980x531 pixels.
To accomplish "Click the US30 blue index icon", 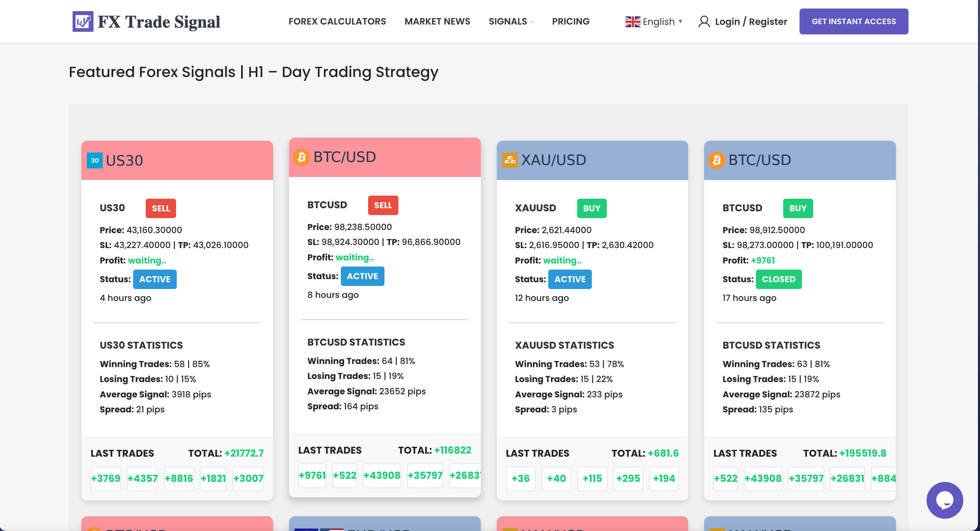I will coord(95,160).
